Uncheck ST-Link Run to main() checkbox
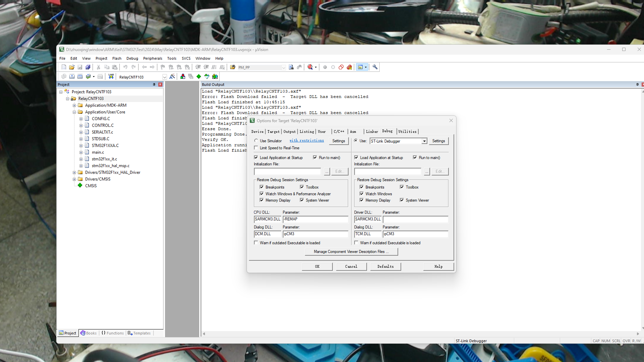 (x=415, y=158)
